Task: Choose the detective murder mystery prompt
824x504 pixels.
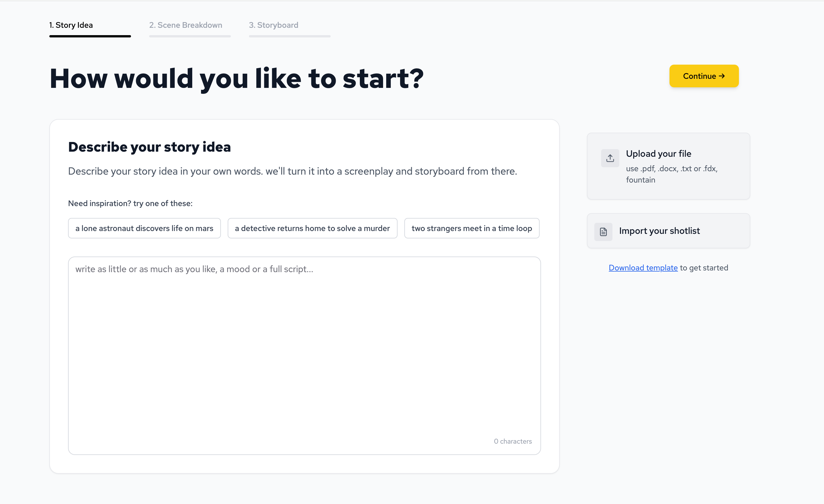Action: pos(312,228)
